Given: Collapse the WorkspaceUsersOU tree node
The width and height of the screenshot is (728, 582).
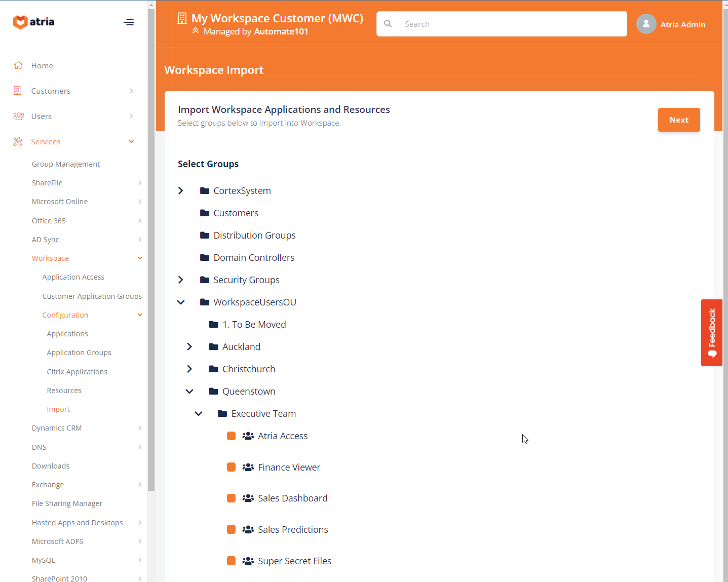Looking at the screenshot, I should pos(181,302).
